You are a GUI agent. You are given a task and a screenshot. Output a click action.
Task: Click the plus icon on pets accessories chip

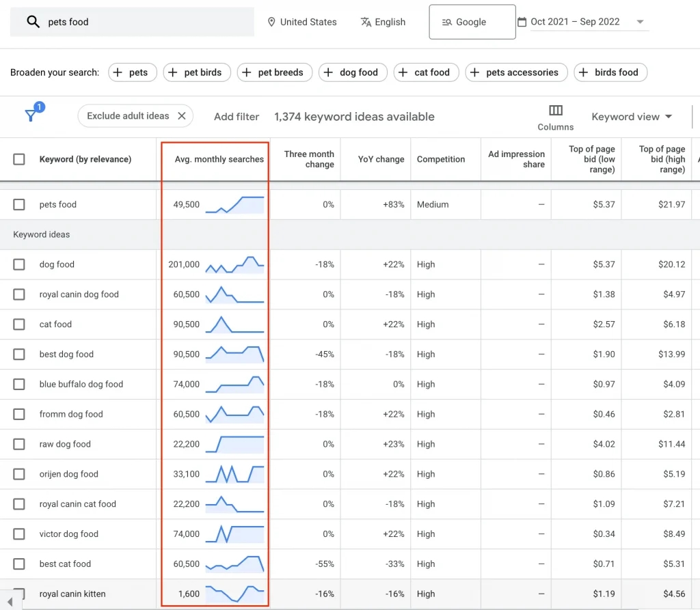(x=474, y=72)
